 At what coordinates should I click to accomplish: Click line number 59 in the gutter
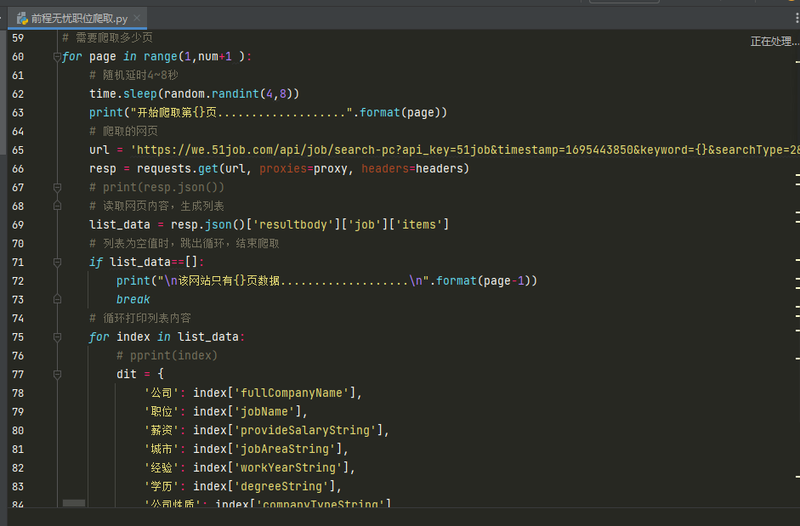click(18, 38)
